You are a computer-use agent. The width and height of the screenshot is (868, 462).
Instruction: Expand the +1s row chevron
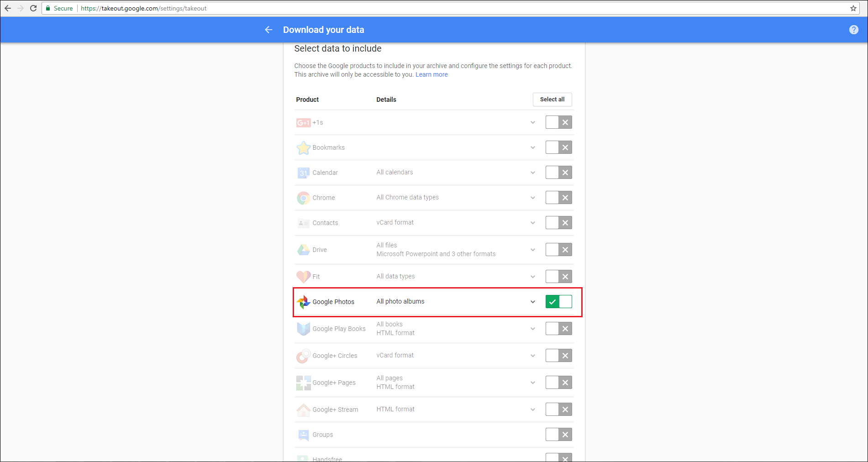(x=533, y=122)
